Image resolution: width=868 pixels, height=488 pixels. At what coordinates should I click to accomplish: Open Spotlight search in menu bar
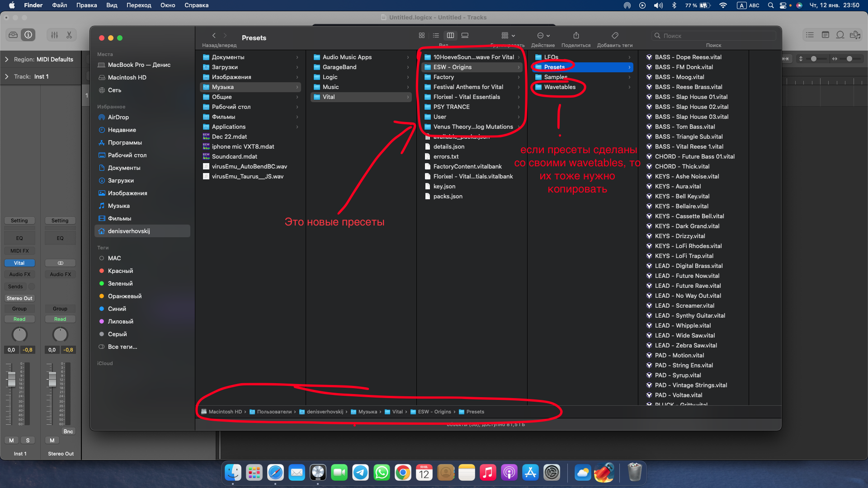point(770,5)
